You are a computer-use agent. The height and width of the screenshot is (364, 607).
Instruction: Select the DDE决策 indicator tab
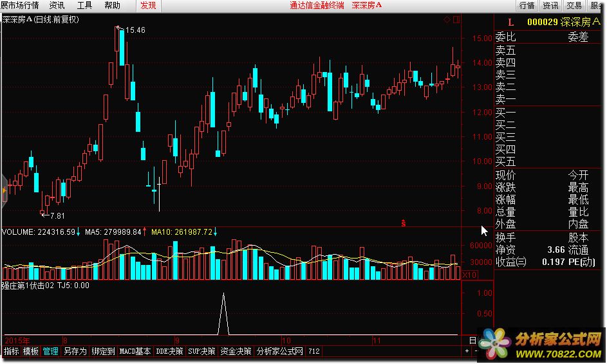click(x=169, y=351)
